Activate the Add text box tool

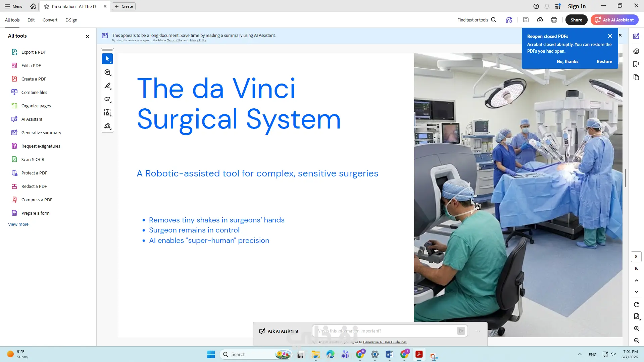click(x=107, y=113)
